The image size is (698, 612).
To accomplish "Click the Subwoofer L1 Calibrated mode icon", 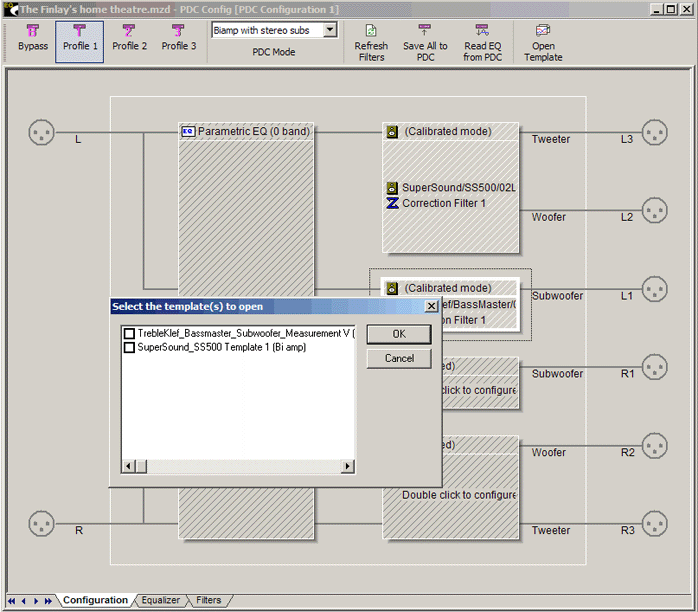I will (x=392, y=288).
